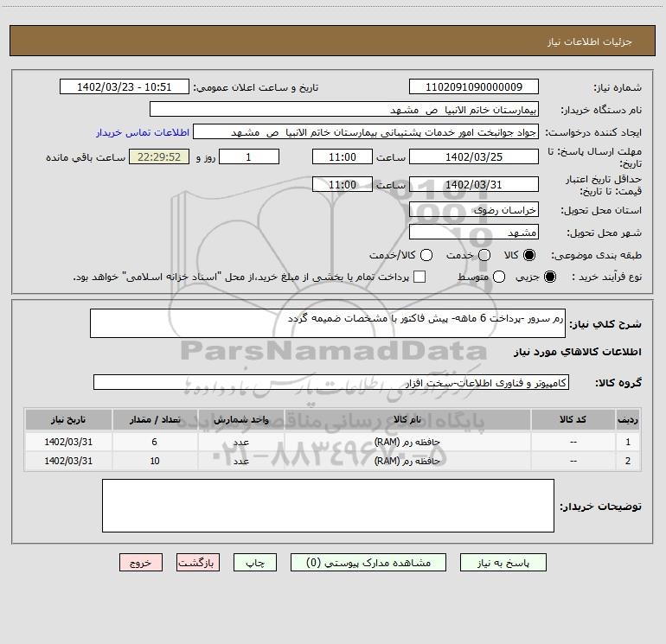Select the کالا/خدمت radio button
Viewport: 666px width, 644px height.
point(426,255)
